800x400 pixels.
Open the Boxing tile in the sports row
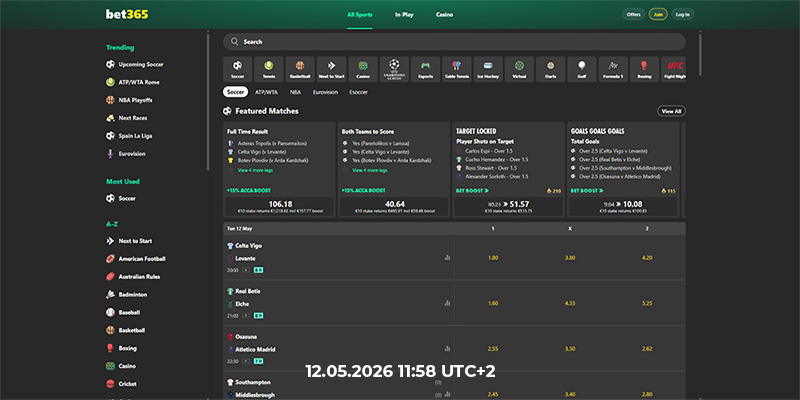coord(644,69)
